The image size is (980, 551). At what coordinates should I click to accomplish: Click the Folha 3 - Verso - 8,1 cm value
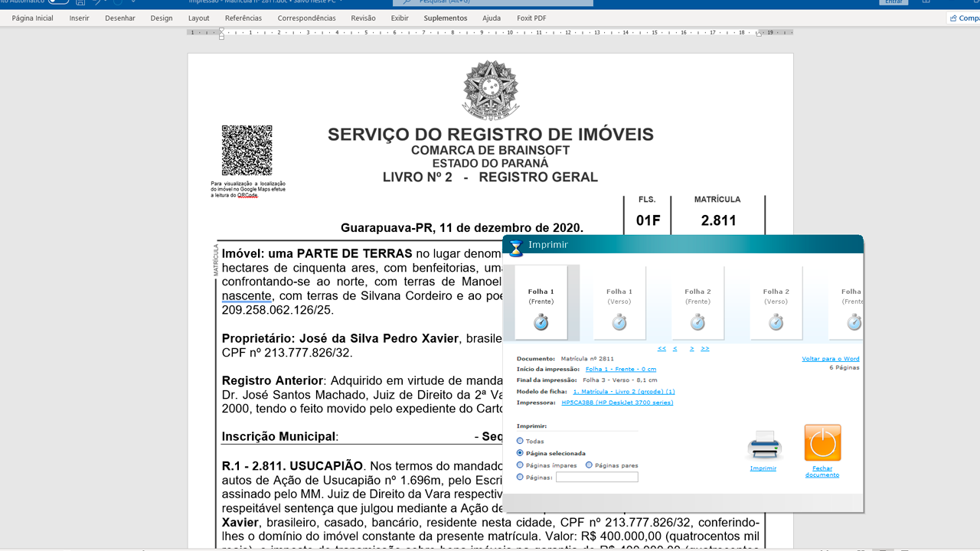(x=619, y=380)
